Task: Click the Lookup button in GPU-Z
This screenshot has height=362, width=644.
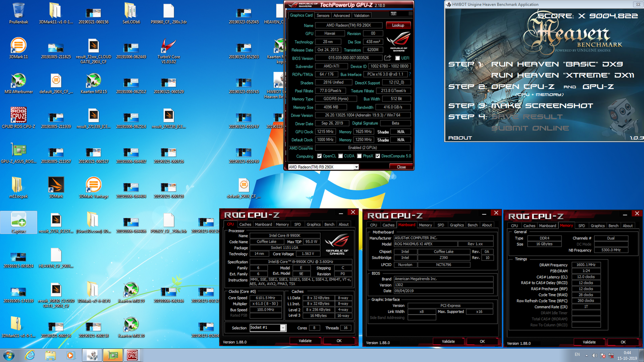Action: tap(398, 25)
